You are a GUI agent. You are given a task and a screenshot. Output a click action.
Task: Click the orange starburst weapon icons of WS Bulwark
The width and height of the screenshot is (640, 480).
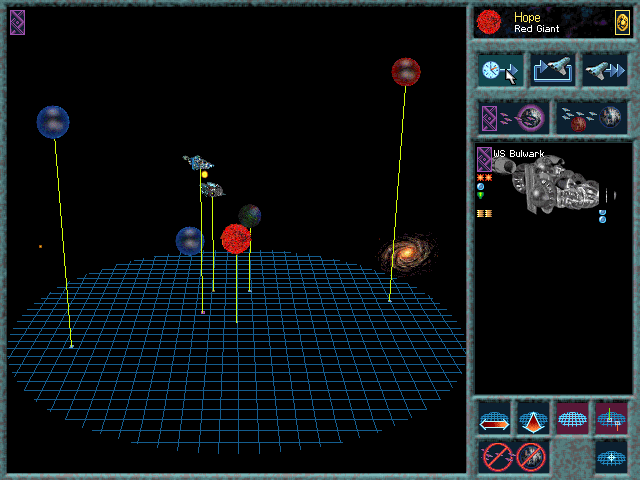[x=484, y=178]
